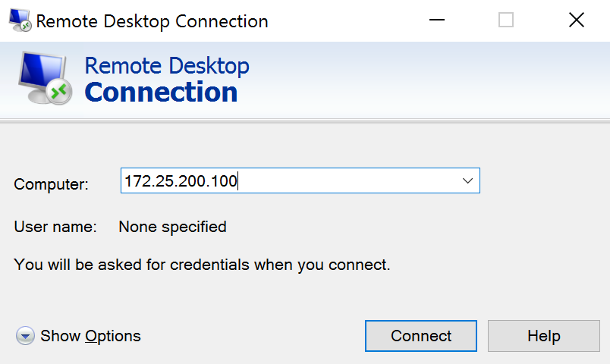
Task: Click the credentials notice sentence
Action: click(202, 265)
